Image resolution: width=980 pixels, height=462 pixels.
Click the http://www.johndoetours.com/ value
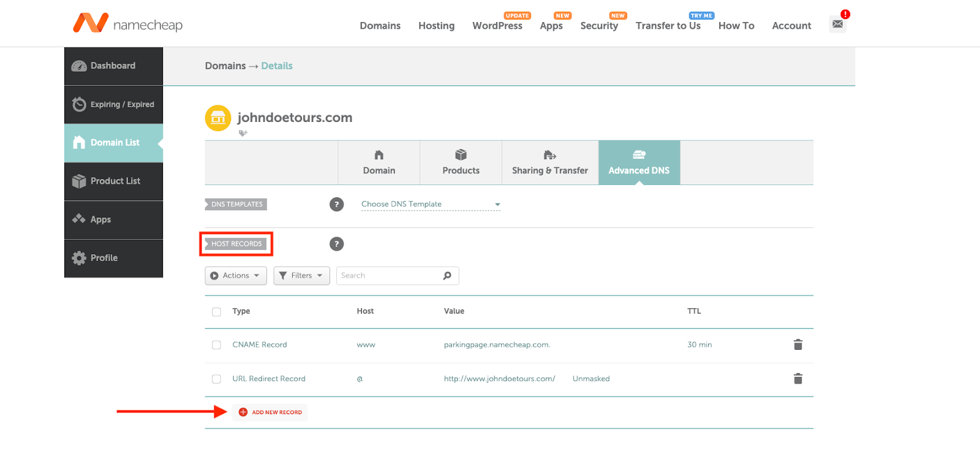pos(499,379)
